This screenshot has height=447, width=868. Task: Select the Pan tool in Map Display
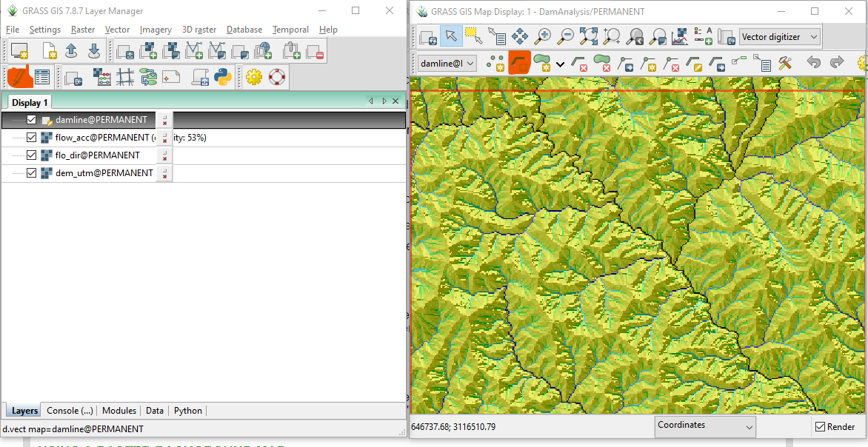click(x=519, y=36)
